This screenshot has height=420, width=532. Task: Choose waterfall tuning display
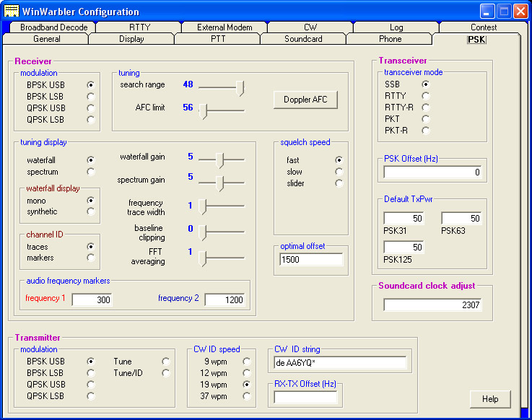click(x=90, y=159)
